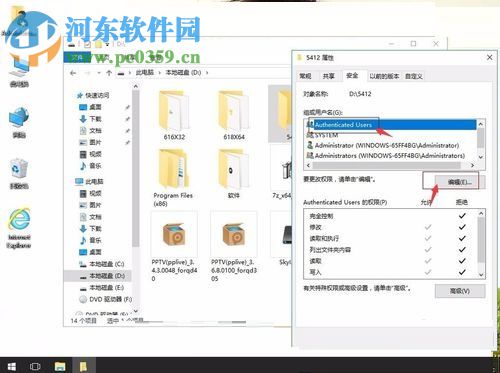Switch to the 常规 tab in properties

305,76
